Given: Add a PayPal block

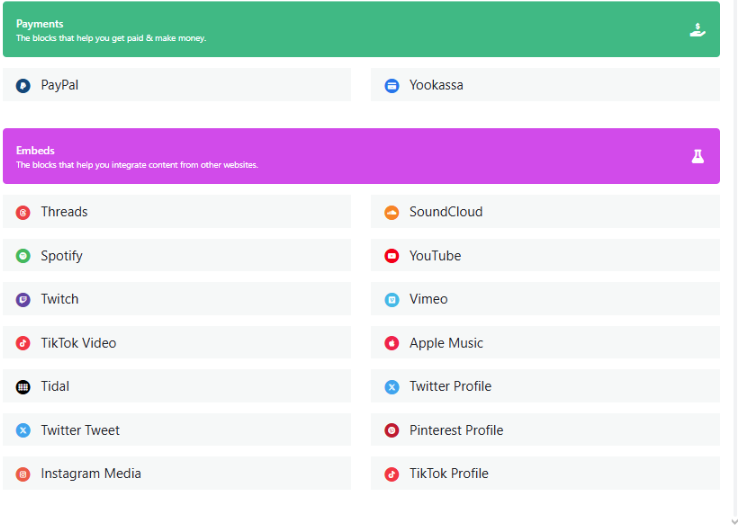Looking at the screenshot, I should coord(177,85).
